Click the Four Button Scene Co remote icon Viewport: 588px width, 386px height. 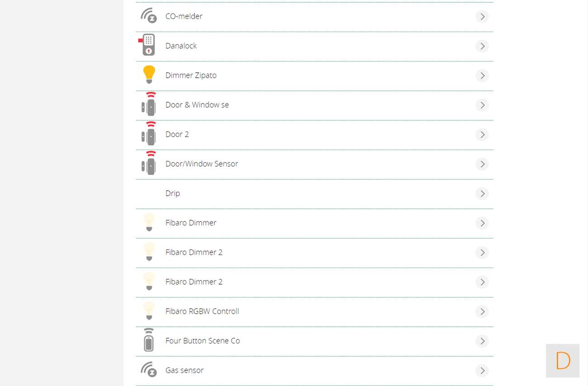[x=149, y=340]
